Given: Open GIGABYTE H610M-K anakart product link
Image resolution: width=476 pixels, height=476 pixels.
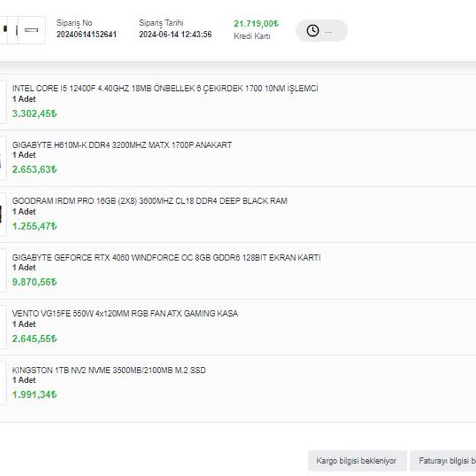Looking at the screenshot, I should (x=122, y=145).
